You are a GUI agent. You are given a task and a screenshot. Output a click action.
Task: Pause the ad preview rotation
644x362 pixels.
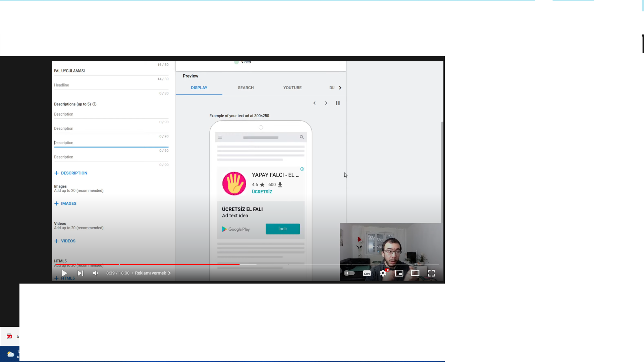coord(338,103)
